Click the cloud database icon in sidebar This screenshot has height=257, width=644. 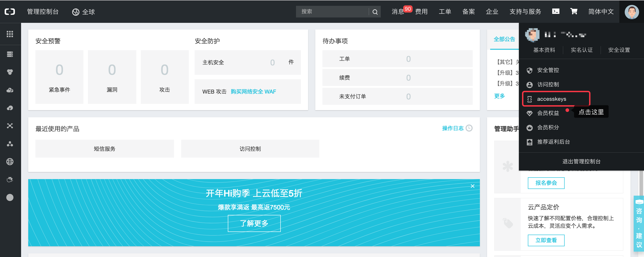point(10,90)
